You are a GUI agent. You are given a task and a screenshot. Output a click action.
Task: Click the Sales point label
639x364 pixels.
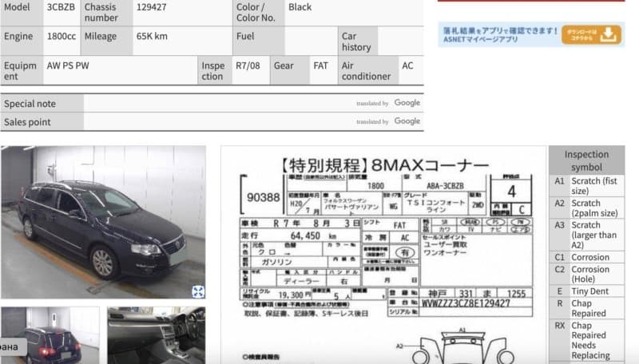pos(27,122)
